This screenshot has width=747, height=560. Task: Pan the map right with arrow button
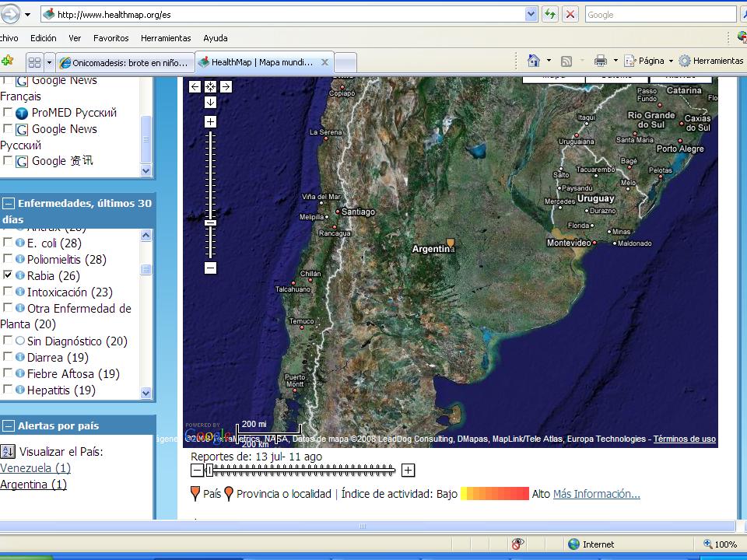click(226, 87)
